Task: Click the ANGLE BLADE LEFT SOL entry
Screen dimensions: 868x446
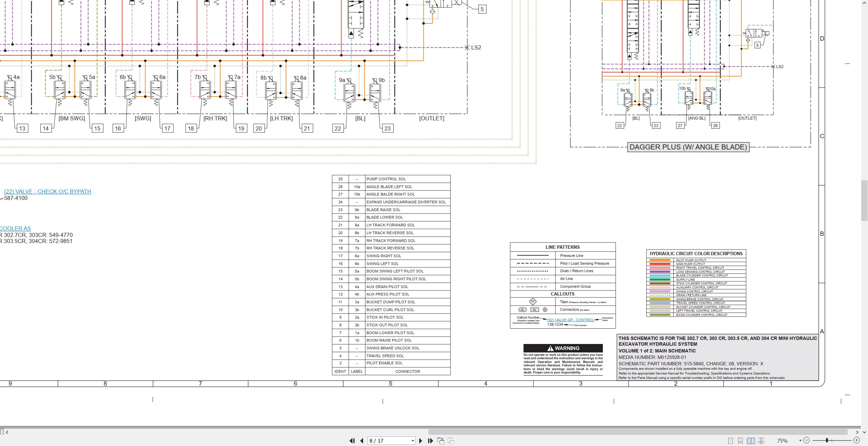Action: point(389,187)
